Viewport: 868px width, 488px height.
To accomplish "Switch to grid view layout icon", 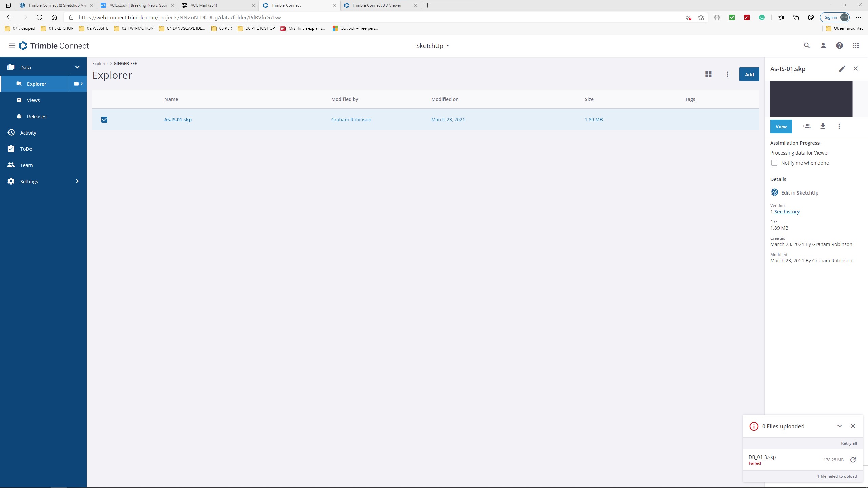I will [x=708, y=74].
